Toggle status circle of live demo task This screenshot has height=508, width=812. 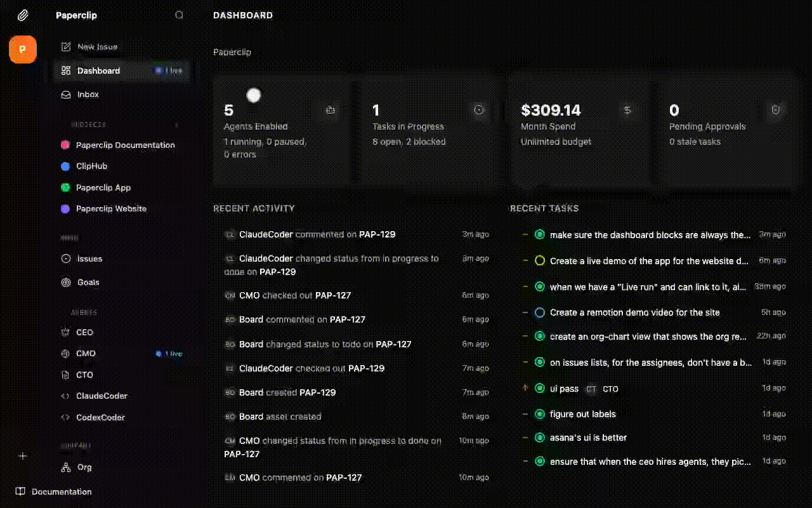click(x=540, y=260)
